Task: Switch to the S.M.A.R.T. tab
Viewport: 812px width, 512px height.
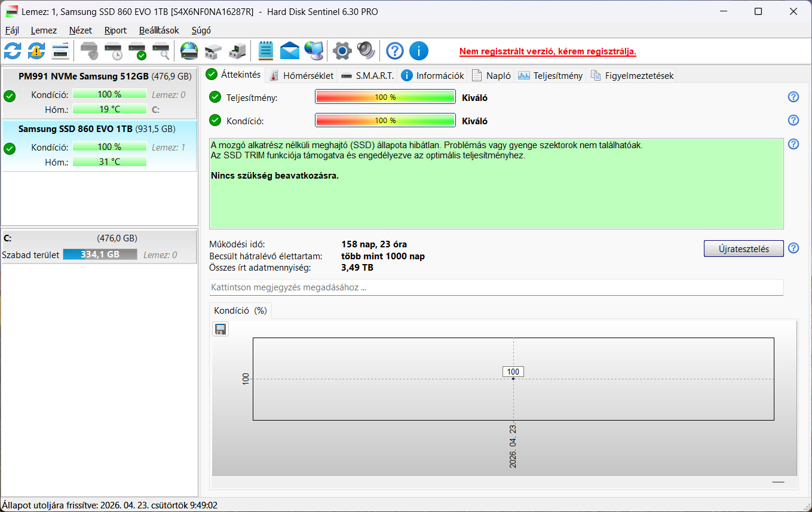Action: [x=367, y=75]
